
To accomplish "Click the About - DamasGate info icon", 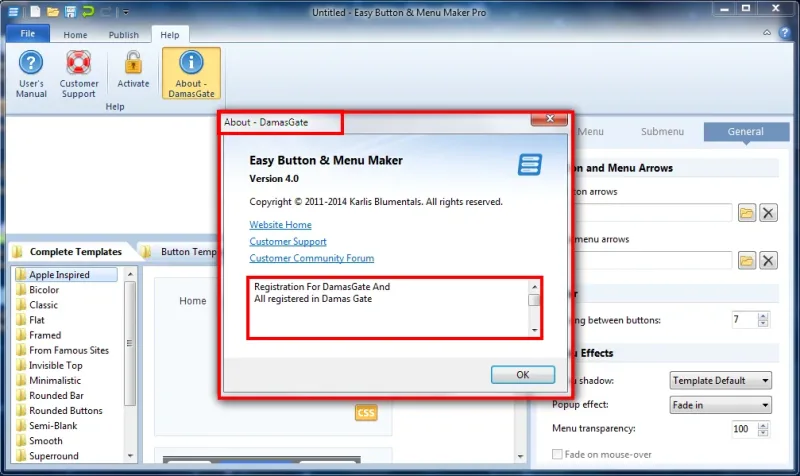I will tap(191, 63).
